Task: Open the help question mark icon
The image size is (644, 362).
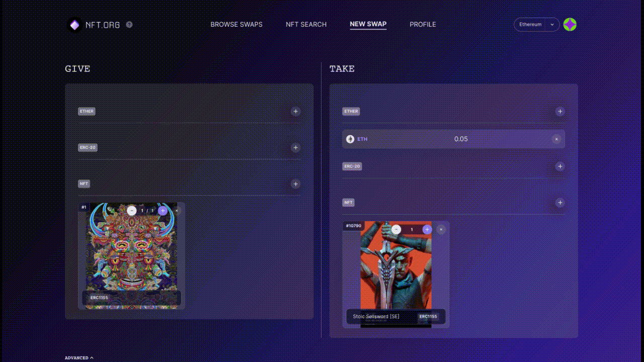Action: [x=129, y=24]
